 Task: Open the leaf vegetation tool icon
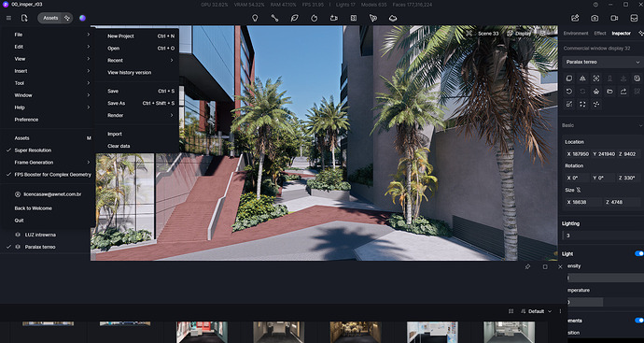pos(294,18)
